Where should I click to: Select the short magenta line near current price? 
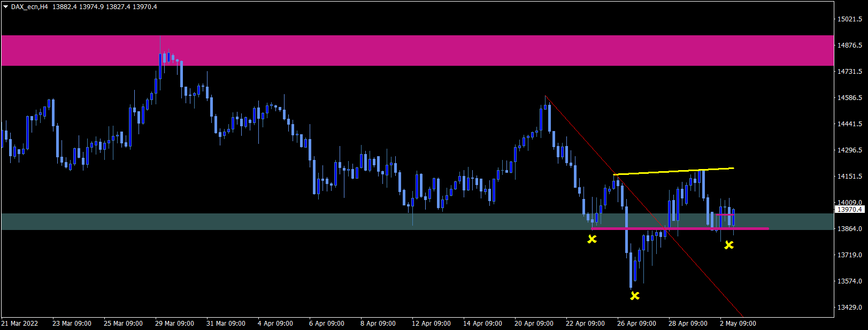click(725, 214)
